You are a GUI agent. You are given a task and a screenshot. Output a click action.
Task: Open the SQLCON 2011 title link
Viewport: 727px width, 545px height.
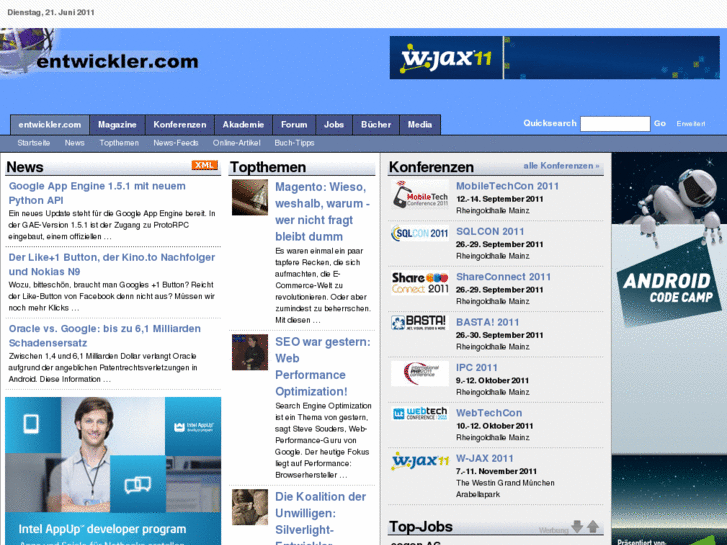click(x=490, y=231)
